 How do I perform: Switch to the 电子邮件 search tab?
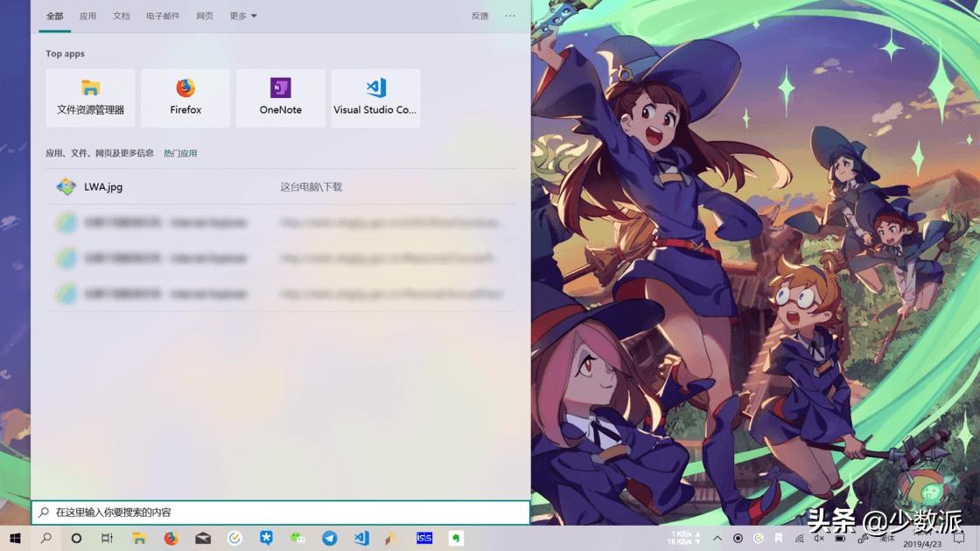coord(163,16)
